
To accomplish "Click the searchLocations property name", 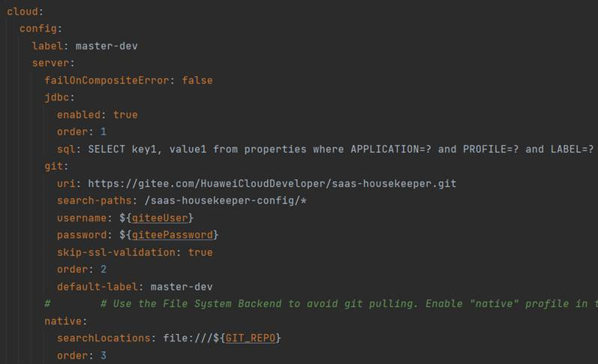I will [107, 338].
